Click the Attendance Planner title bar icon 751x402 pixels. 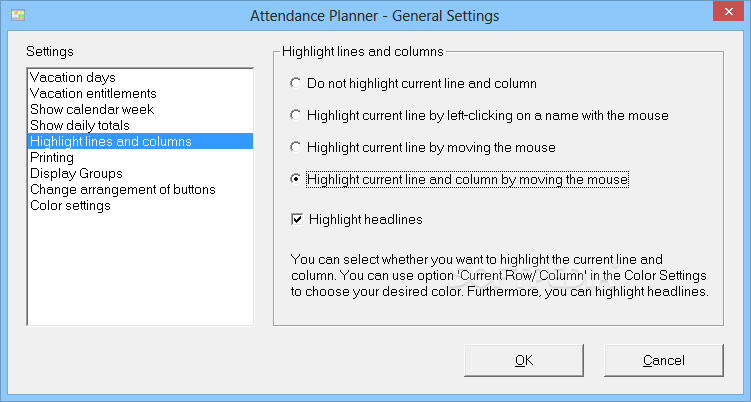[x=18, y=15]
